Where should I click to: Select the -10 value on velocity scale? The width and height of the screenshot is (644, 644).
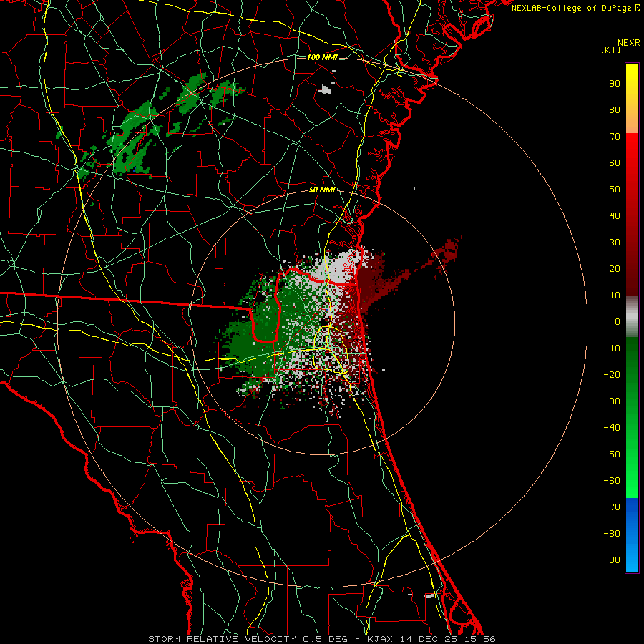(612, 348)
